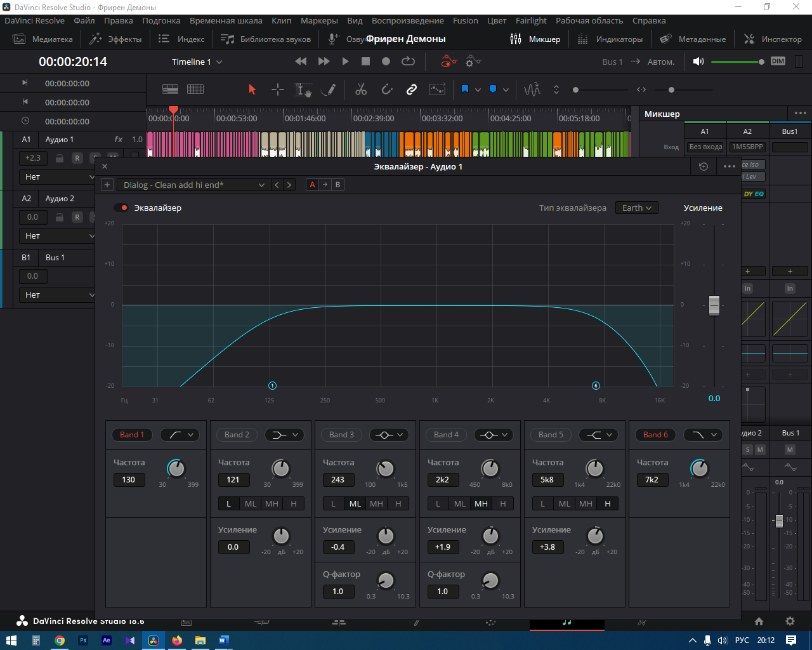Viewport: 812px width, 650px height.
Task: Open the Band 6 filter shape dropdown
Action: pos(705,435)
